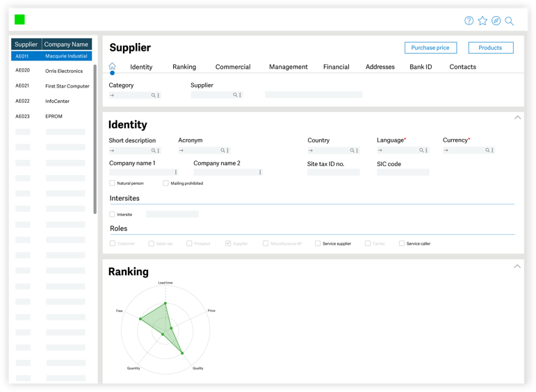Screen dimensions: 536x392
Task: Toggle the Mailing prohibited checkbox
Action: coord(165,183)
